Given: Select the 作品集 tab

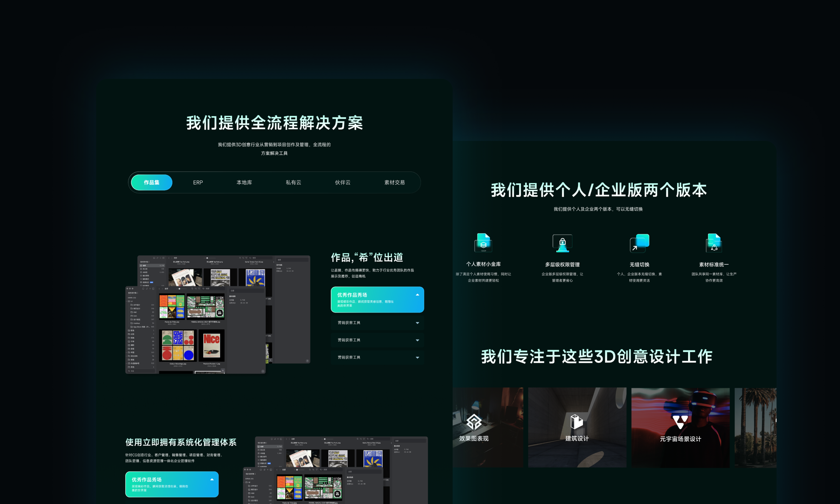Looking at the screenshot, I should tap(152, 182).
